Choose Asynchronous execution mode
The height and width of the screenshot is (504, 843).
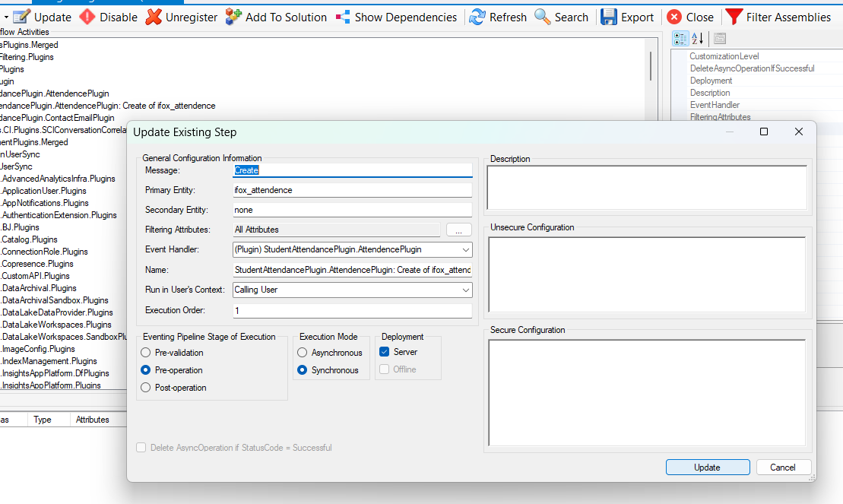point(303,353)
